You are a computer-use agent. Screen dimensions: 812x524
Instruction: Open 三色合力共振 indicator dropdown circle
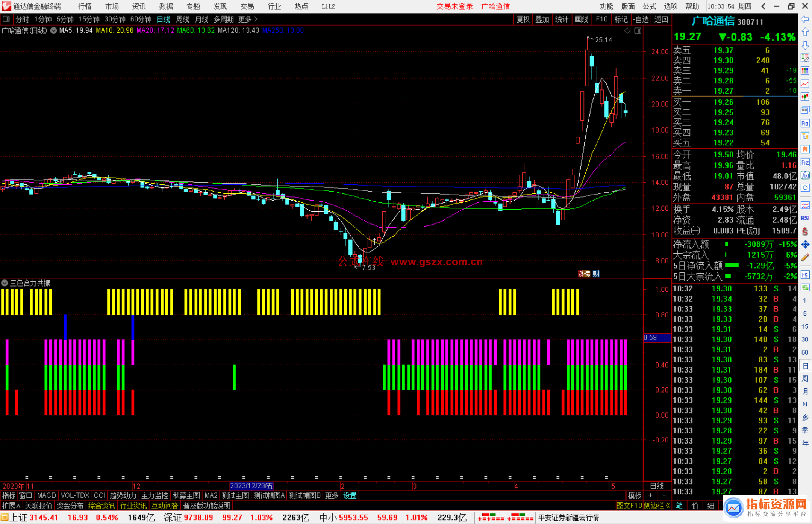coord(5,283)
